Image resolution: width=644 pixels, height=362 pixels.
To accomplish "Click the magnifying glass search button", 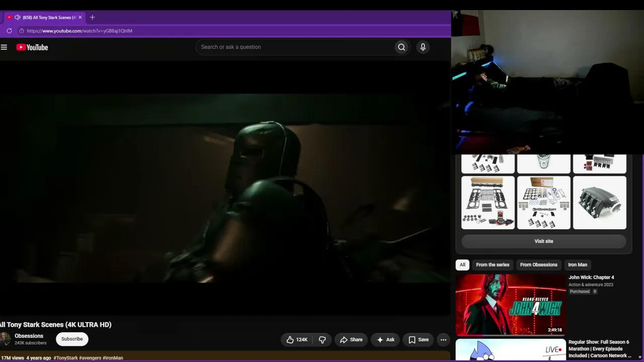I will [401, 47].
